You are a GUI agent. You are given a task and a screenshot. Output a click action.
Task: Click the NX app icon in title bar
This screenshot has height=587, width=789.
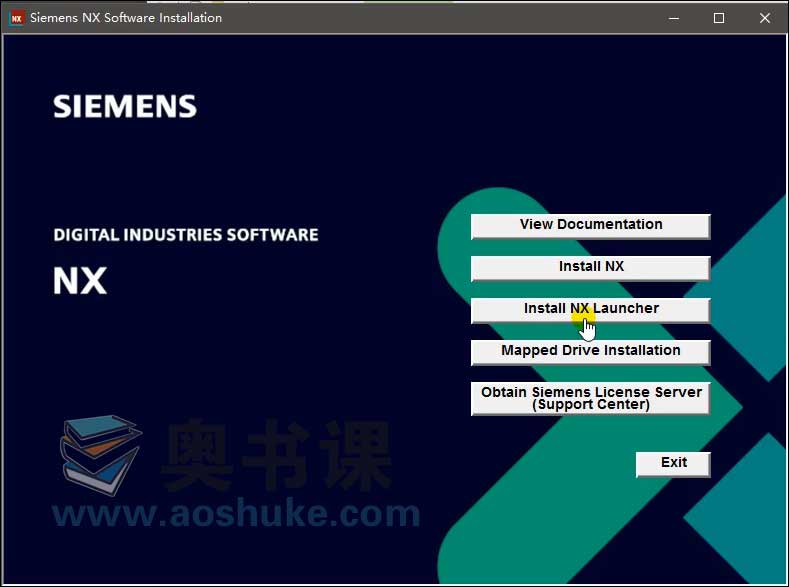tap(17, 18)
